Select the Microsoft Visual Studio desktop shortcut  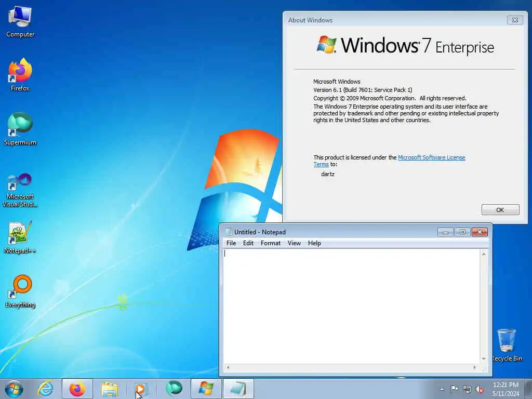tap(20, 190)
